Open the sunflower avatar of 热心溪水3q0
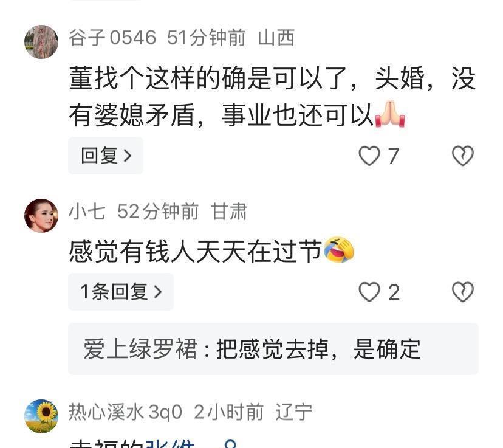The image size is (503, 448). (x=41, y=416)
